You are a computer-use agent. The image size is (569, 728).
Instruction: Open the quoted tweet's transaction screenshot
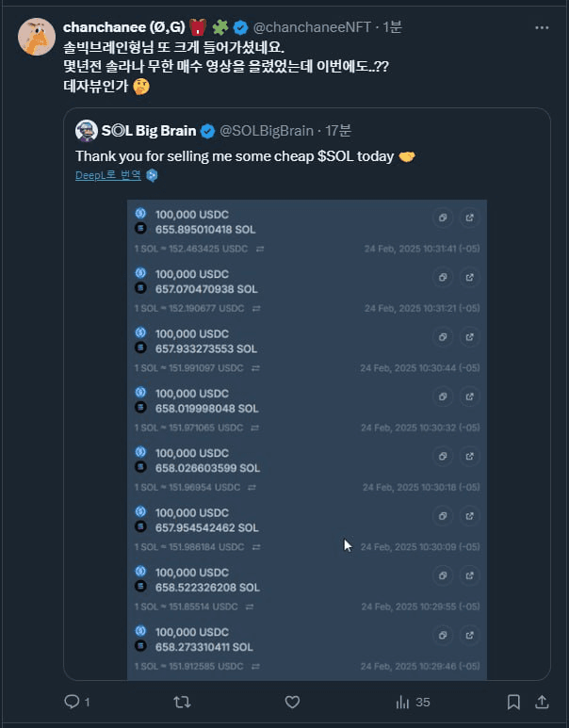click(x=307, y=438)
